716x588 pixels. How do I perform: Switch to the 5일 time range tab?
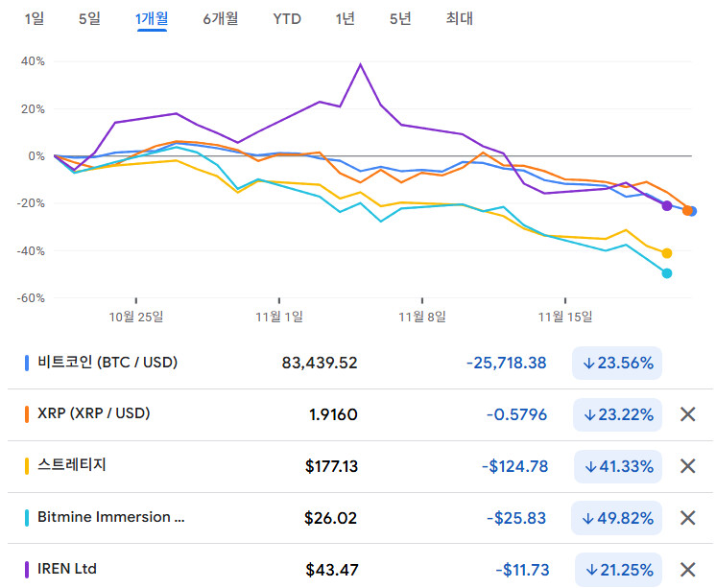[89, 18]
